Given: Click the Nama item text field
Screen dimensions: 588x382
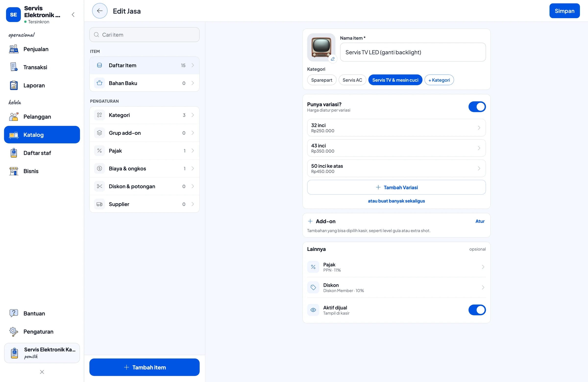Looking at the screenshot, I should point(413,52).
